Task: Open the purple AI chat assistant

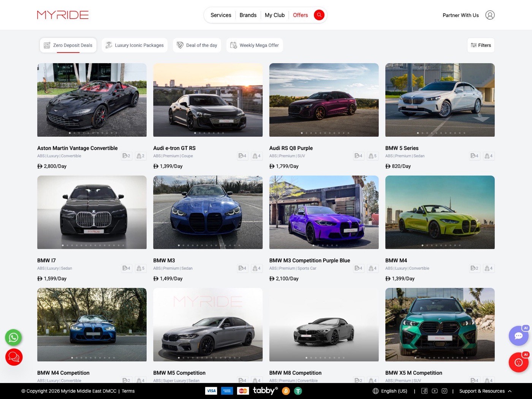Action: [518, 336]
